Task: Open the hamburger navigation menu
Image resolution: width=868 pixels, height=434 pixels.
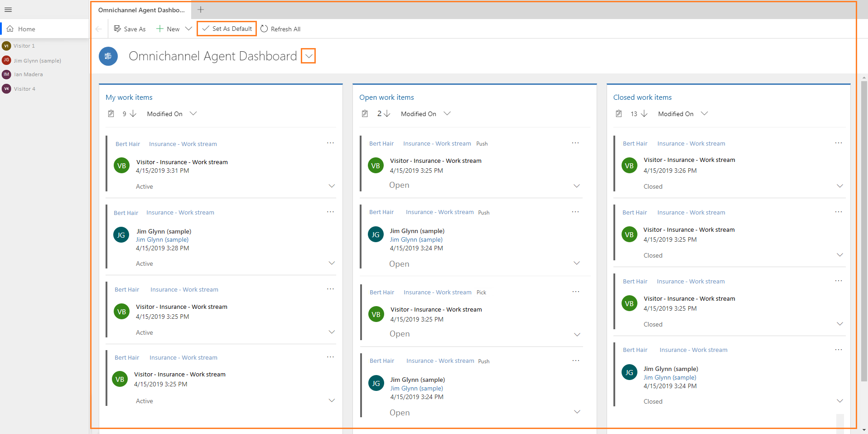Action: [8, 10]
